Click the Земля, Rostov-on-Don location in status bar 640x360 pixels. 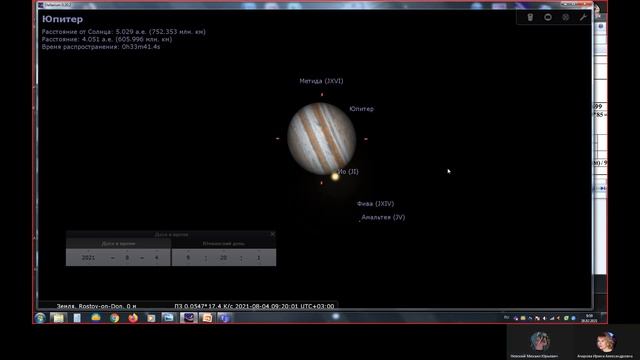coord(96,306)
